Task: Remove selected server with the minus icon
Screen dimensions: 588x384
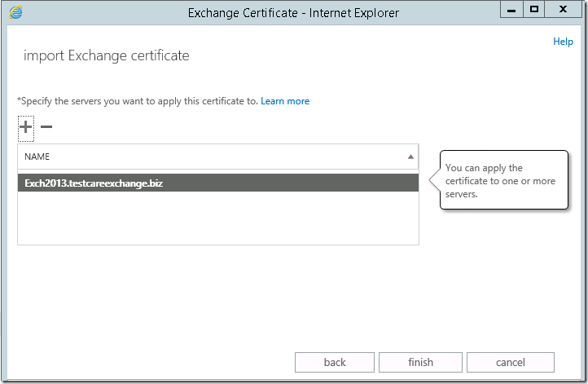Action: pyautogui.click(x=46, y=127)
